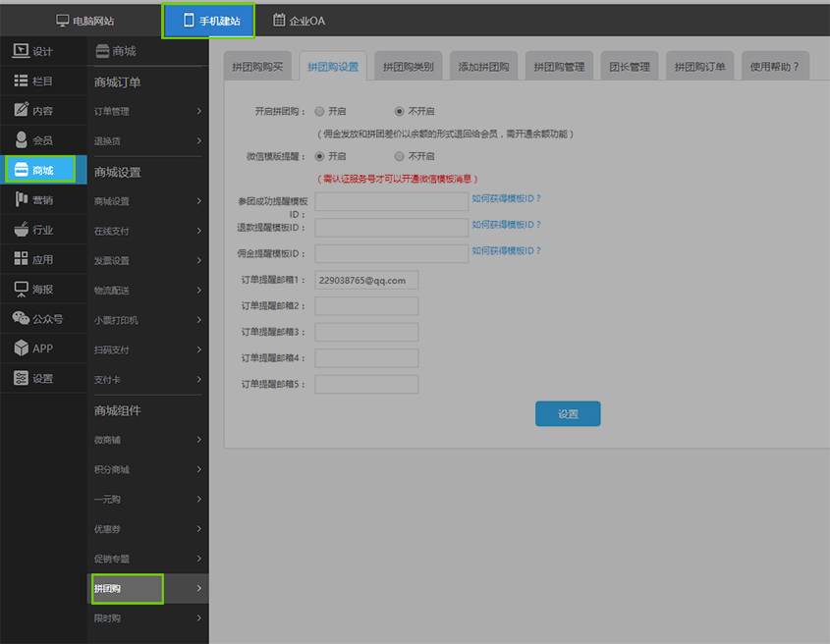Expand the 退换货 submenu arrow

tap(199, 140)
